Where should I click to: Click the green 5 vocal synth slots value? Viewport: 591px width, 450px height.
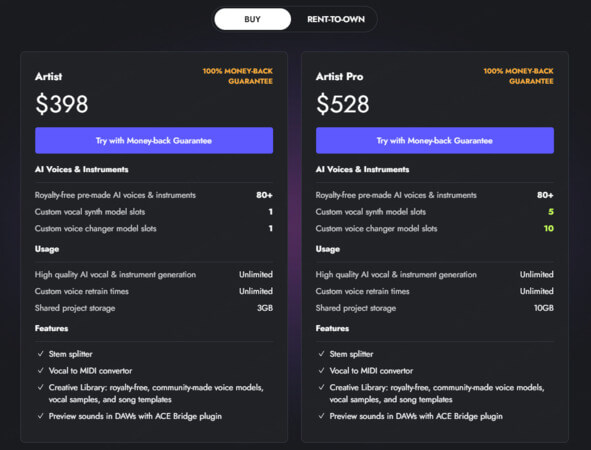[551, 212]
